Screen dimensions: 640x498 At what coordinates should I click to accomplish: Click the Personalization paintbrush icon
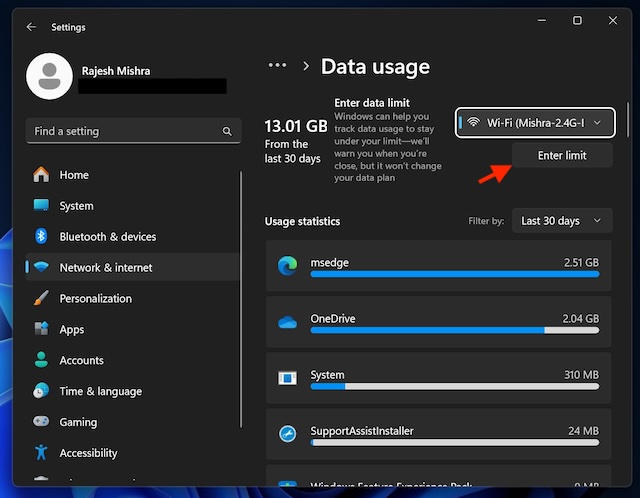(41, 298)
